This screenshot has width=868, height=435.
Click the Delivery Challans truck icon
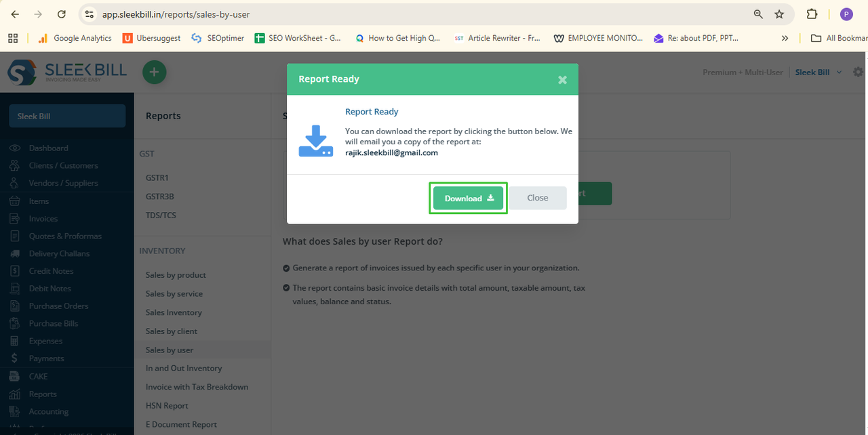[x=15, y=253]
